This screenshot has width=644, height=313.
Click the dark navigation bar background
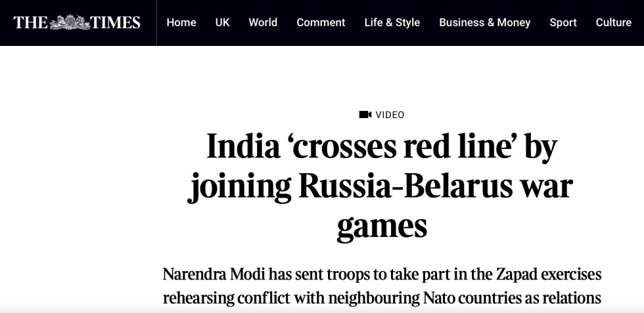click(322, 39)
